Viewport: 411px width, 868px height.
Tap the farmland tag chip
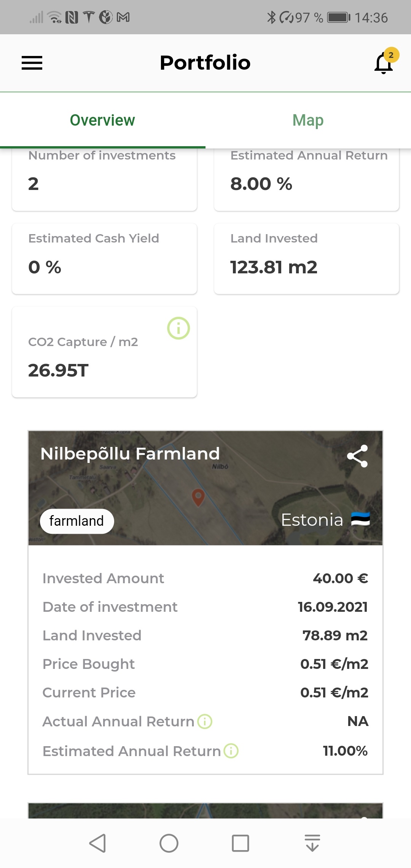77,521
